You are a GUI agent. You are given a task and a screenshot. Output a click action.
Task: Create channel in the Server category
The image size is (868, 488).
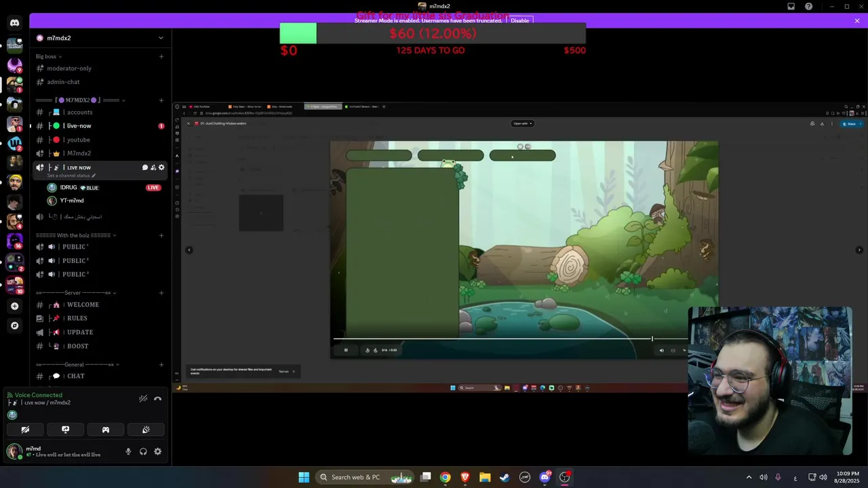pyautogui.click(x=161, y=293)
